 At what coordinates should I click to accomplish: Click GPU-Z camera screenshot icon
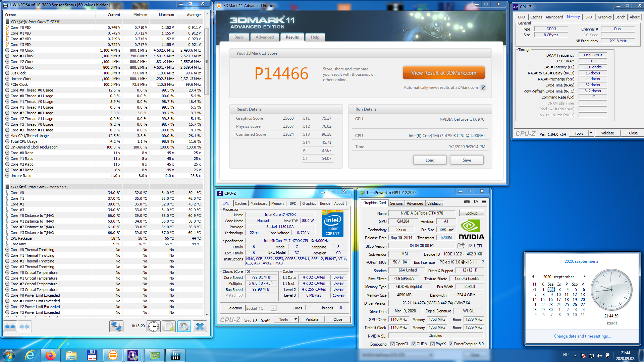tap(467, 201)
